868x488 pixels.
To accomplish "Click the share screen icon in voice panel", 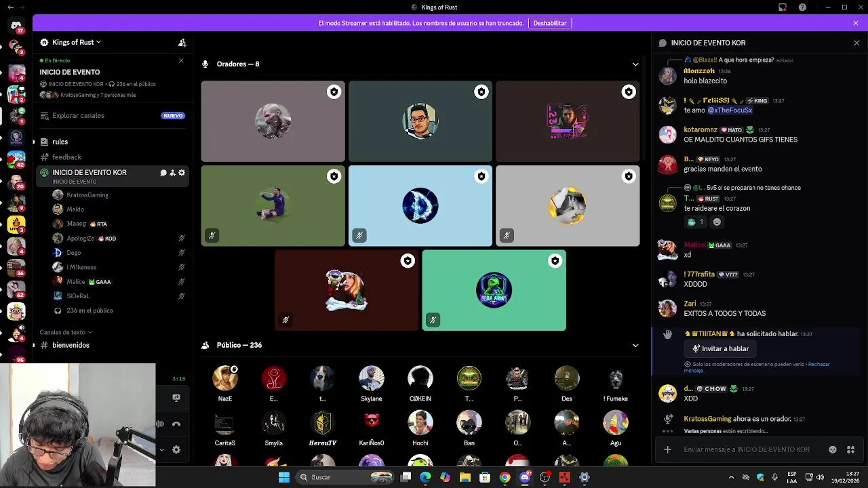I will (x=176, y=398).
